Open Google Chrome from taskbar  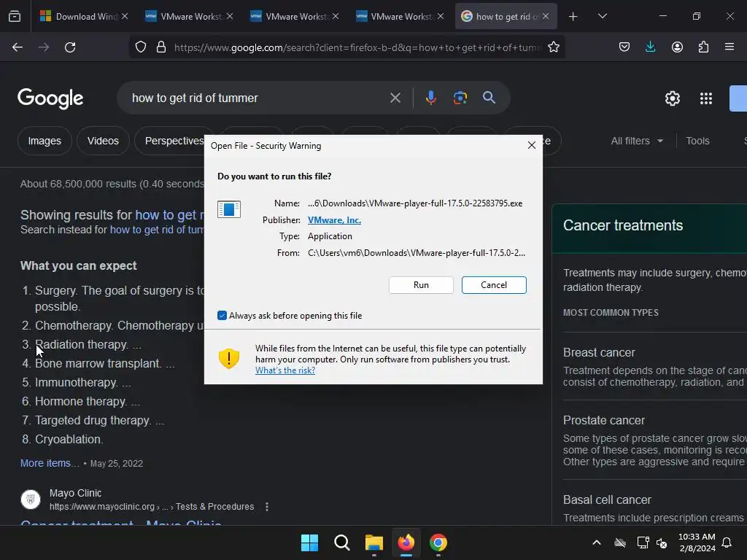(438, 542)
